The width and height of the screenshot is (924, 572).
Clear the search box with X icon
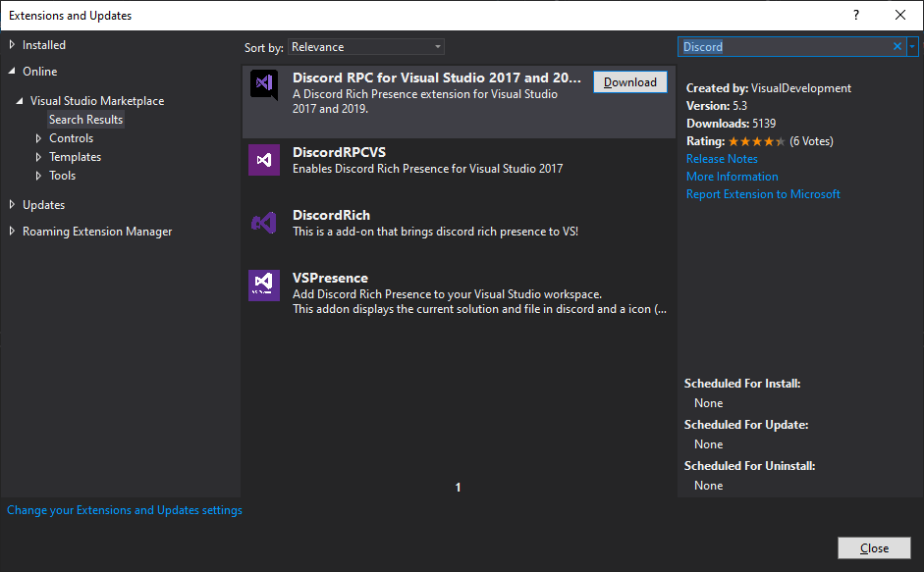coord(897,46)
